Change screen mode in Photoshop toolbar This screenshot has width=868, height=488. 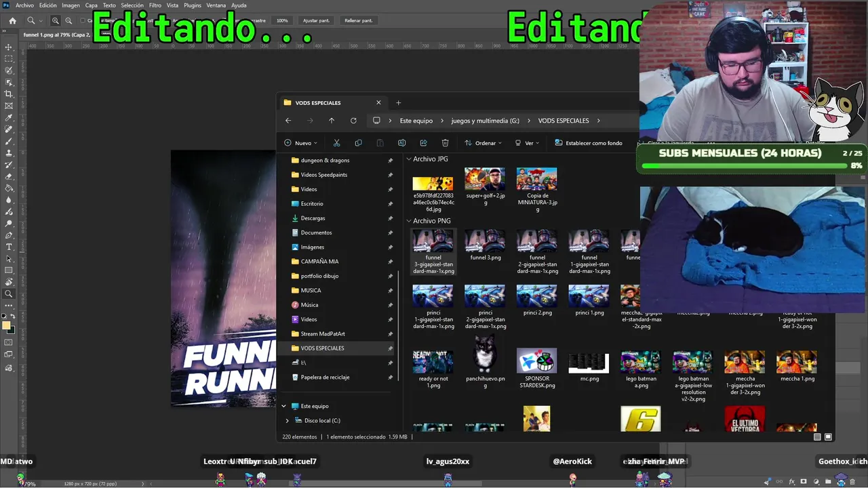coord(9,355)
